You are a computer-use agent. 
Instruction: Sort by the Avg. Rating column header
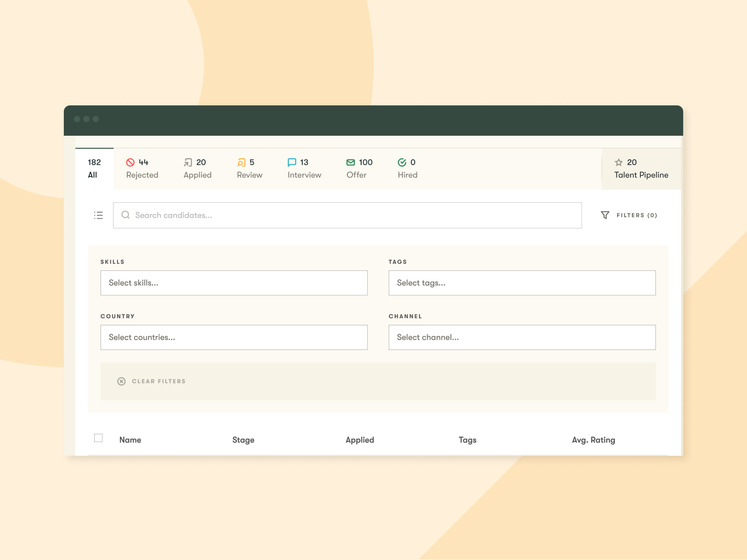coord(593,440)
